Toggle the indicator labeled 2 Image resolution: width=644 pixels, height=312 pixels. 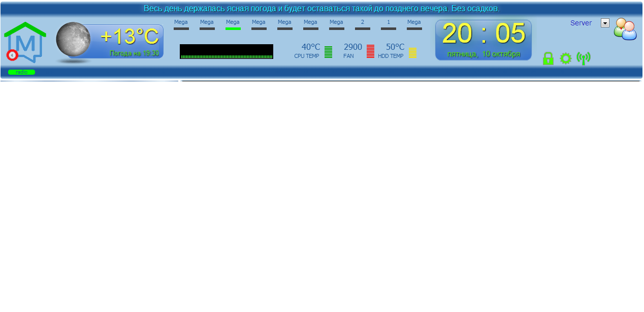pyautogui.click(x=363, y=28)
